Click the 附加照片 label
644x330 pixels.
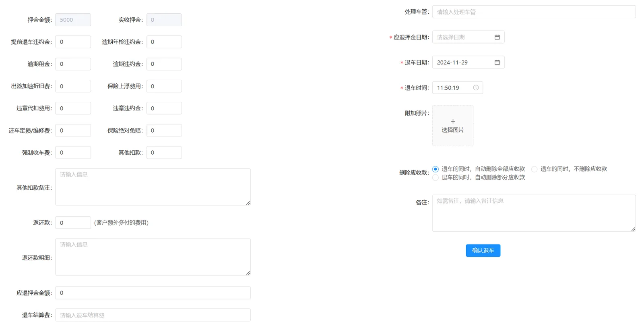pyautogui.click(x=417, y=113)
